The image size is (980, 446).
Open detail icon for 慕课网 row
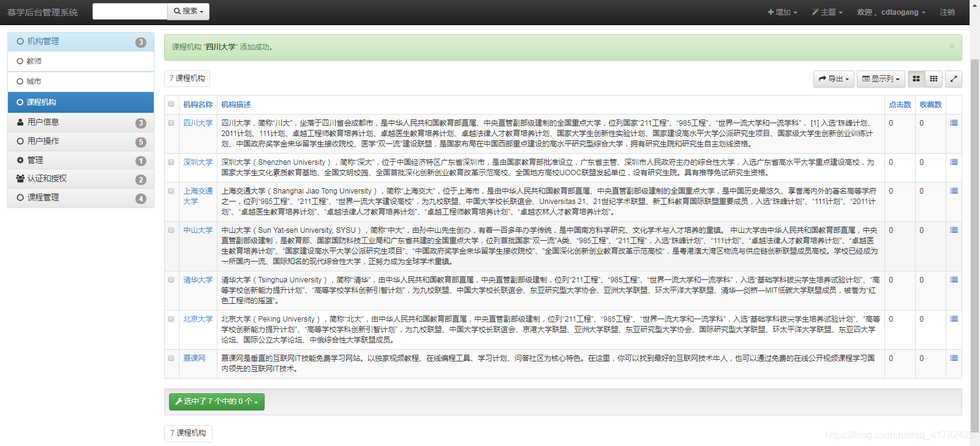pyautogui.click(x=954, y=358)
